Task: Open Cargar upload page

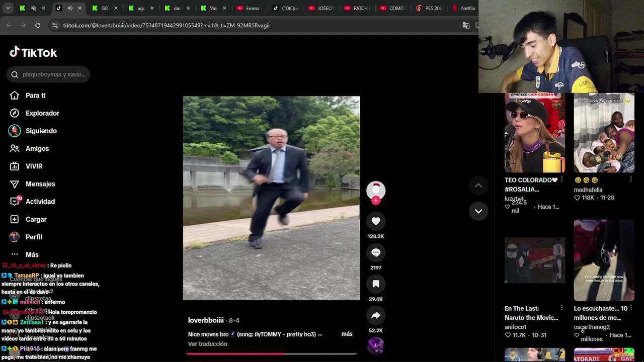Action: [x=36, y=219]
